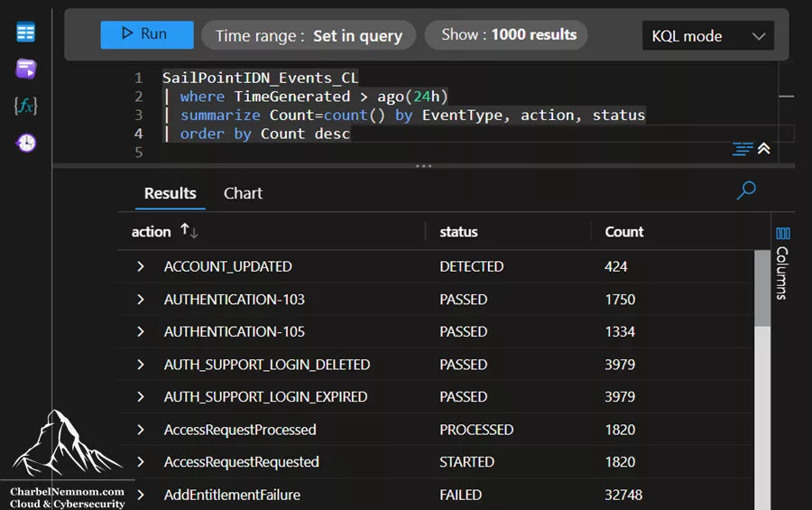
Task: Select the Count value 1334
Action: coord(620,331)
